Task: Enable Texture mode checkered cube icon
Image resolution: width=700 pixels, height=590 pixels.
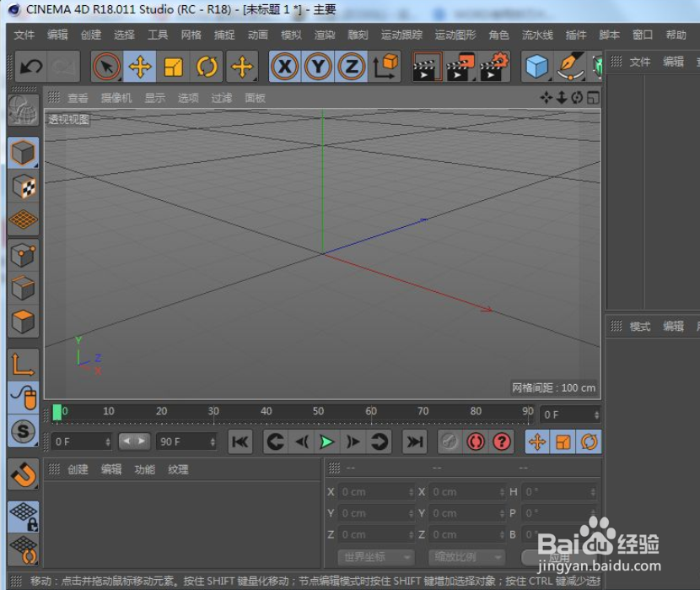Action: pos(24,187)
